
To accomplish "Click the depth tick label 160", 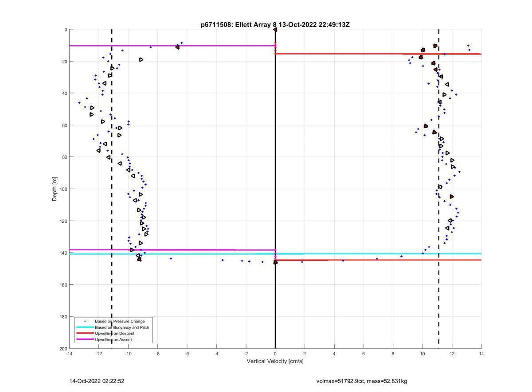I will click(63, 285).
